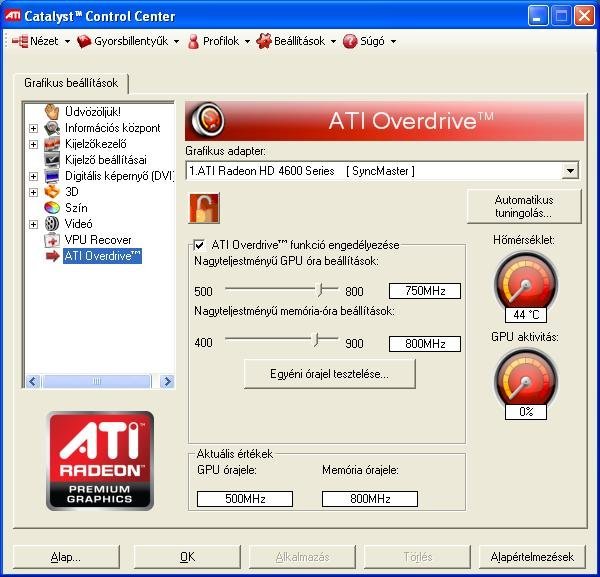Screen dimensions: 600x577
Task: Click the Videó film reel icon
Action: (x=52, y=224)
